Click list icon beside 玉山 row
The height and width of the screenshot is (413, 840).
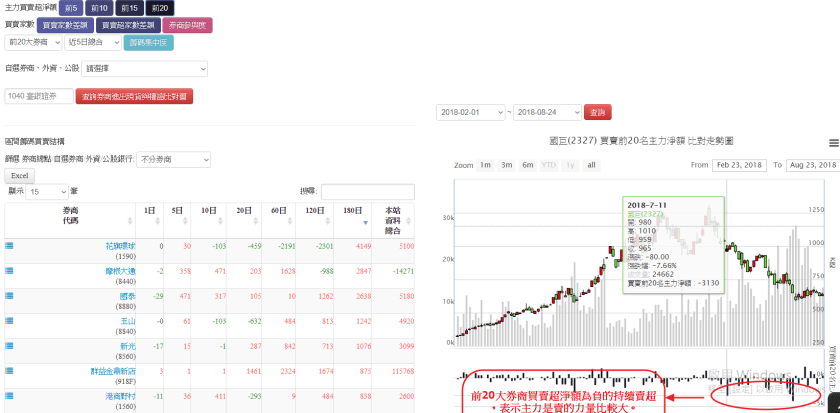9,321
